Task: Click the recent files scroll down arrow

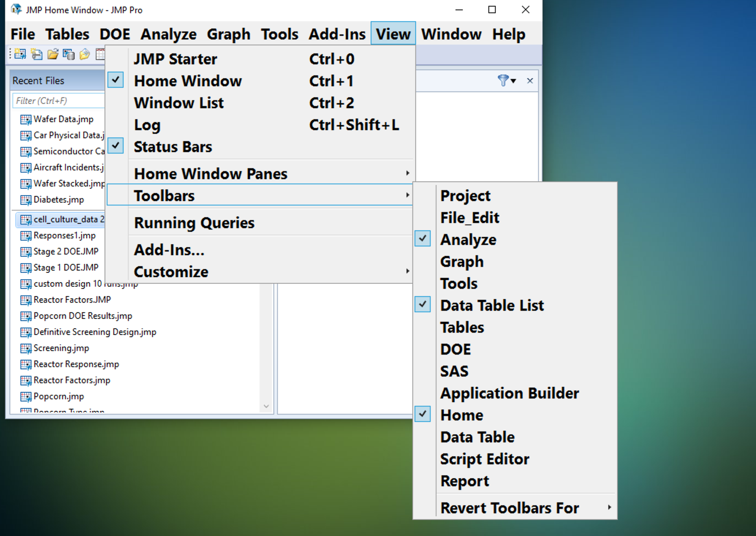Action: (x=266, y=407)
